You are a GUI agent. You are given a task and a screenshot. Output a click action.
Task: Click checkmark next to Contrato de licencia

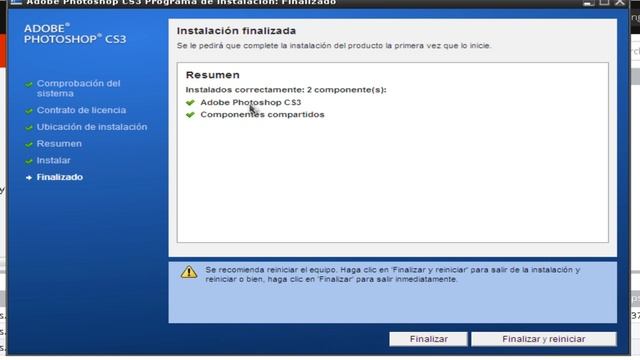[29, 111]
